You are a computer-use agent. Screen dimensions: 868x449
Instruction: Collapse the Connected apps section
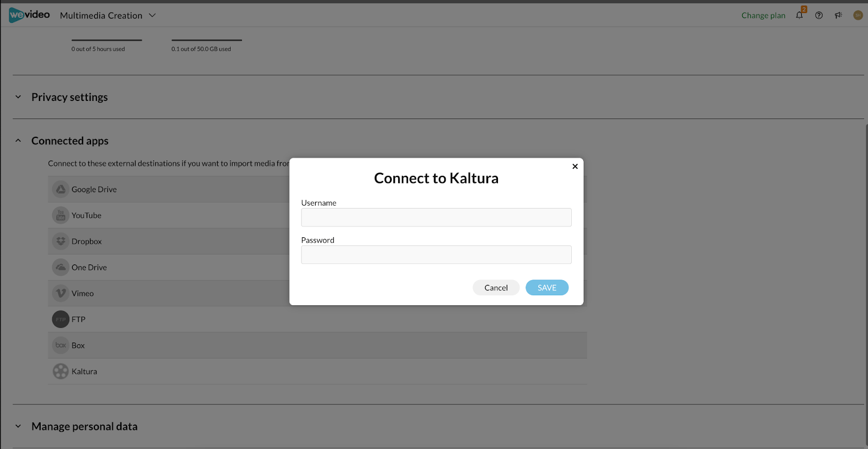[x=18, y=141]
